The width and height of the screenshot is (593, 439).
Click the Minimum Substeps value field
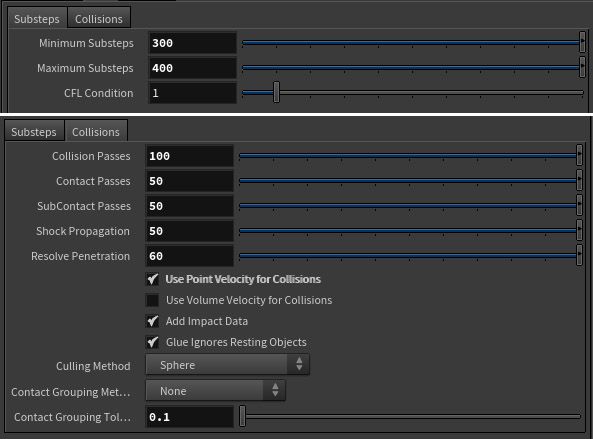[x=193, y=43]
